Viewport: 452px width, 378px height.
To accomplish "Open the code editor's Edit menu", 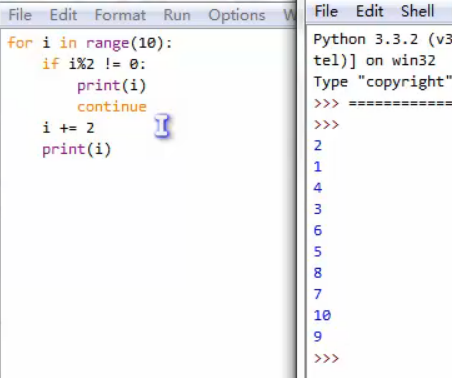I will click(x=63, y=15).
